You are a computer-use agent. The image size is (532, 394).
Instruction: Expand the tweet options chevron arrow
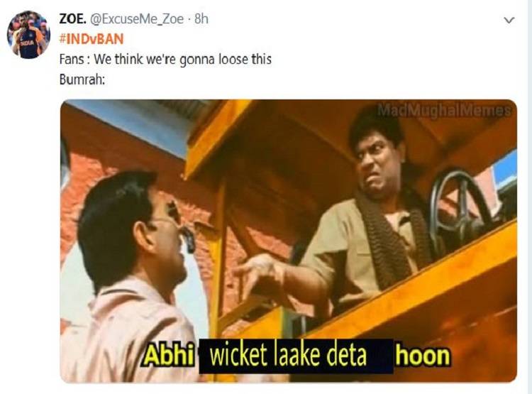coord(509,21)
